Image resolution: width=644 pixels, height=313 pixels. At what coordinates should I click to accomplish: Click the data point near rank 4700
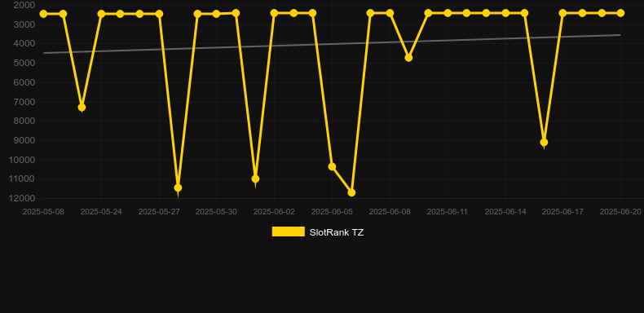(x=408, y=58)
